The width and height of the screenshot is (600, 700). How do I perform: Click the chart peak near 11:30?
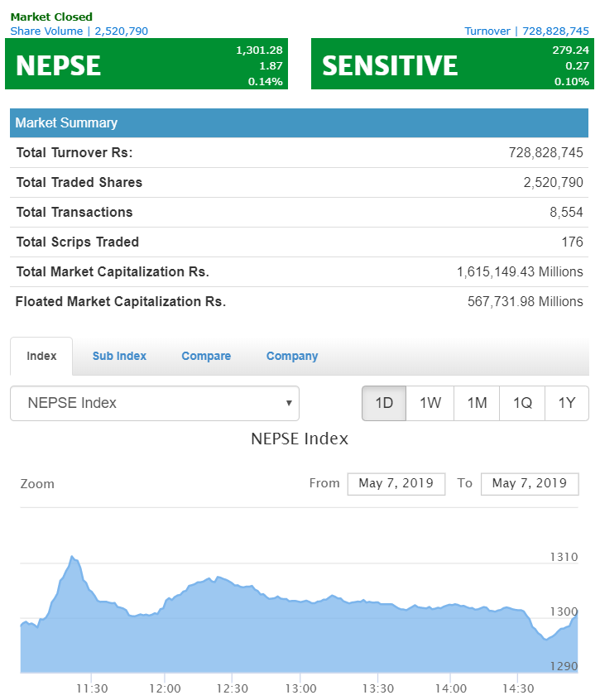coord(72,557)
